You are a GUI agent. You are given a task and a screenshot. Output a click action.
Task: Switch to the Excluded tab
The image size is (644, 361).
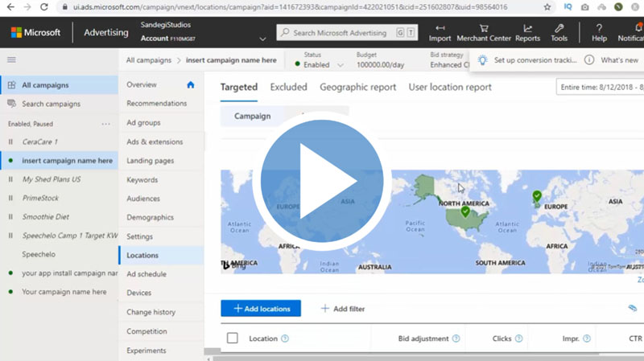pos(288,87)
